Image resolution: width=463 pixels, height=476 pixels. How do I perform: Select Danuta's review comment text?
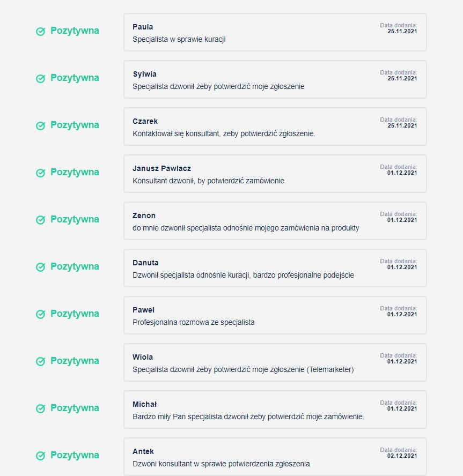243,275
